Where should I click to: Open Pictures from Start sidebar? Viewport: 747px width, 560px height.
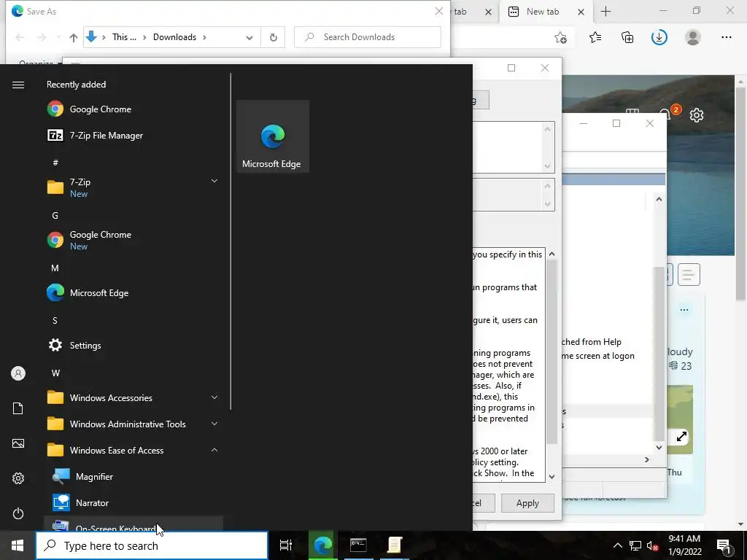tap(18, 443)
